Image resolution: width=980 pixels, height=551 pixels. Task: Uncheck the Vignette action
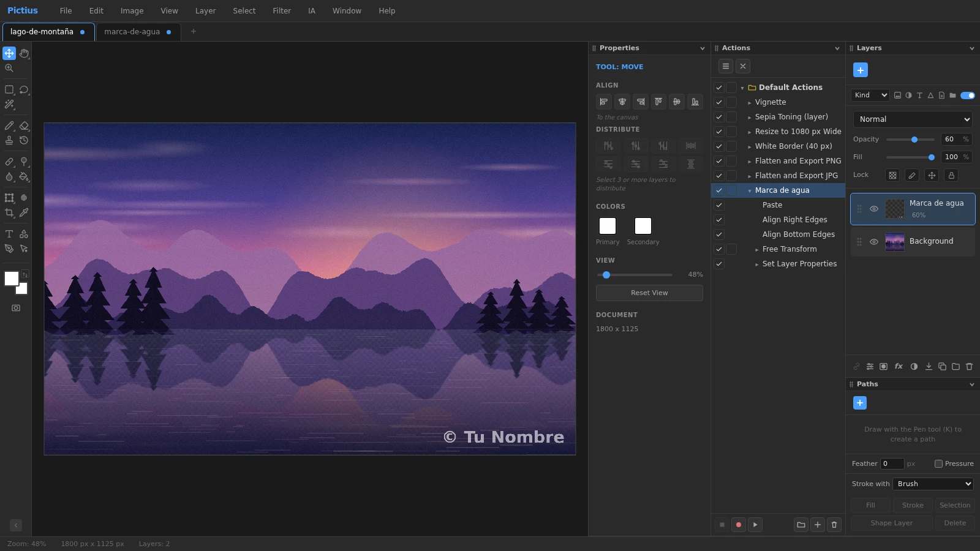click(x=719, y=102)
